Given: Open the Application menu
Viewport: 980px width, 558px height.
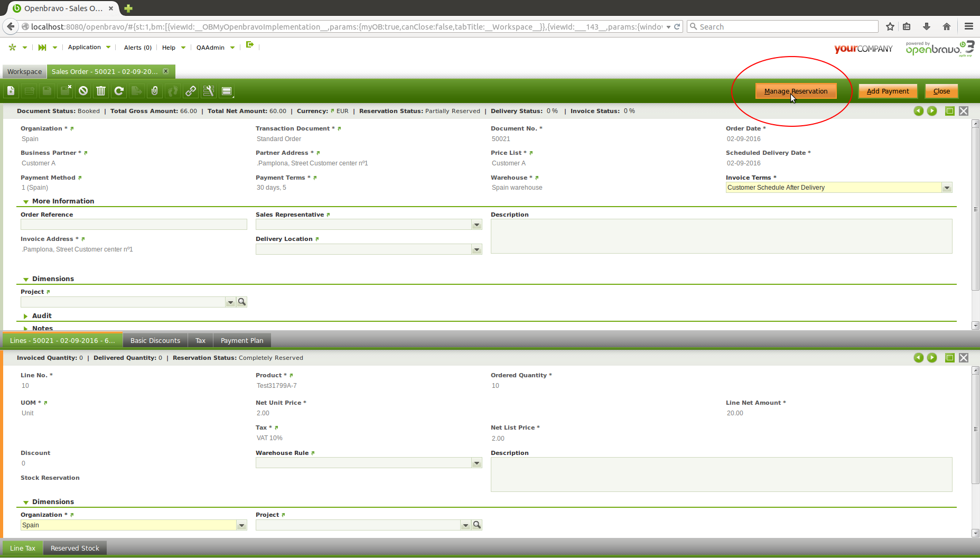Looking at the screenshot, I should pyautogui.click(x=85, y=48).
